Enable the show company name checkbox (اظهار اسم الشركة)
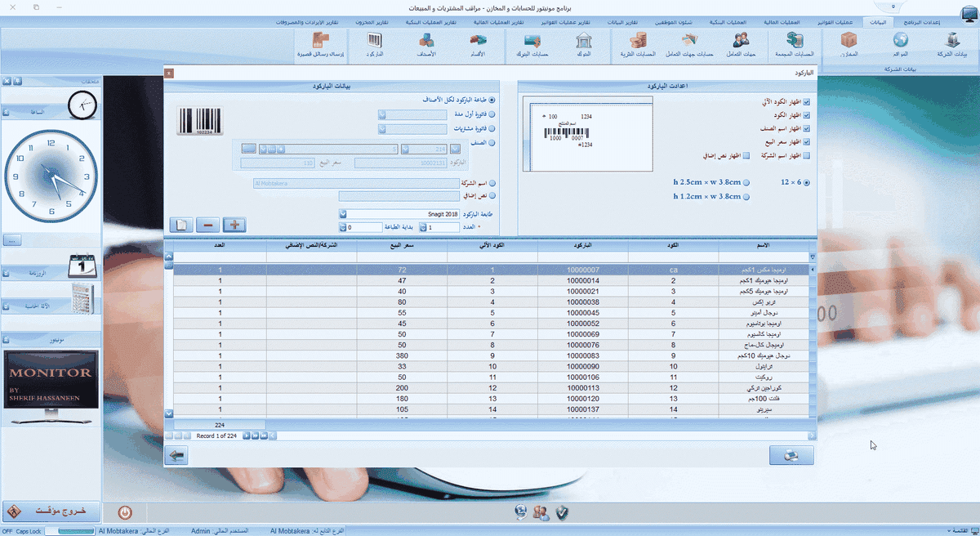Viewport: 980px width, 536px height. tap(807, 155)
